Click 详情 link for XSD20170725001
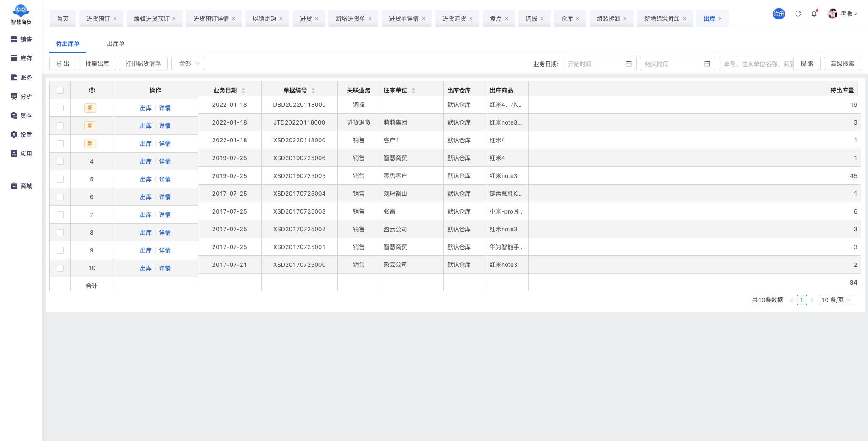Image resolution: width=868 pixels, height=441 pixels. (x=165, y=250)
